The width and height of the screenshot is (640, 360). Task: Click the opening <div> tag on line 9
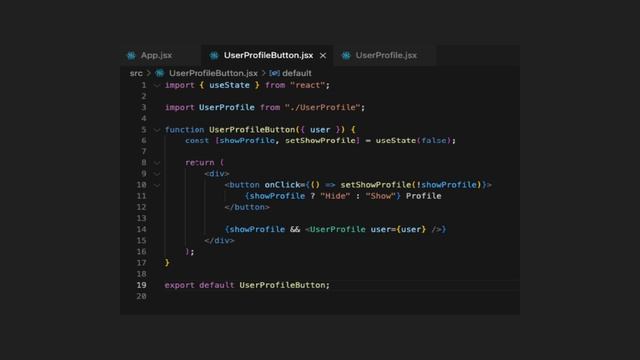click(x=217, y=173)
